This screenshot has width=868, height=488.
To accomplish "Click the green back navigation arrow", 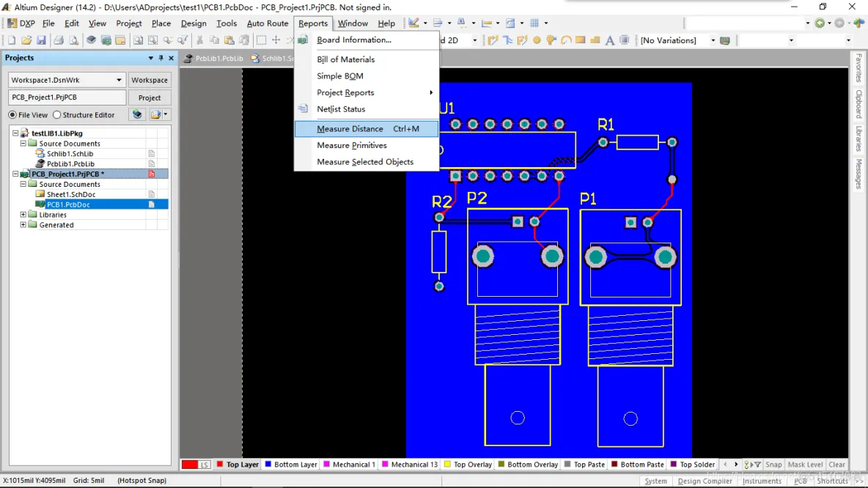I will [x=820, y=23].
